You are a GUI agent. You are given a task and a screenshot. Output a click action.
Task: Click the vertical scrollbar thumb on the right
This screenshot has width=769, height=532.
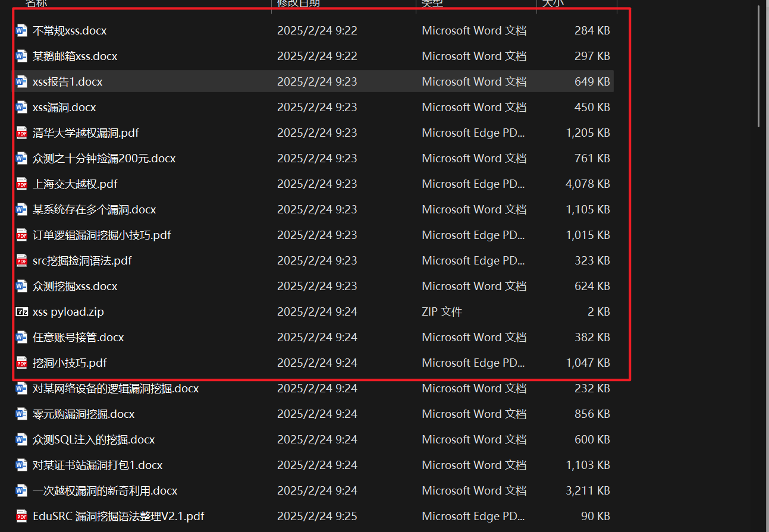coord(758,65)
